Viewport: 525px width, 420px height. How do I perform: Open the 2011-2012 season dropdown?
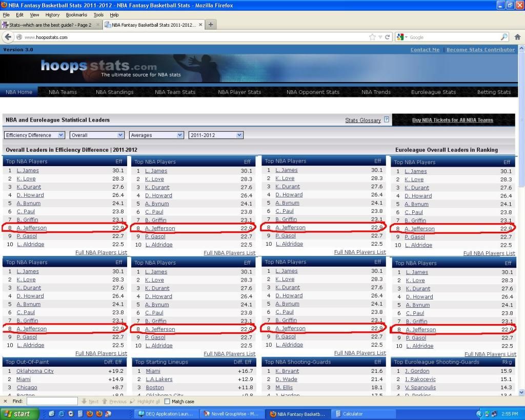(x=216, y=135)
